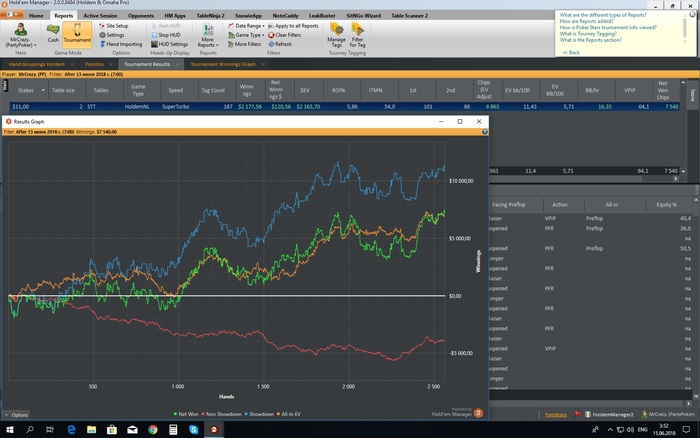Close the Position report tab
Screen dimensions: 700x438
pyautogui.click(x=111, y=64)
